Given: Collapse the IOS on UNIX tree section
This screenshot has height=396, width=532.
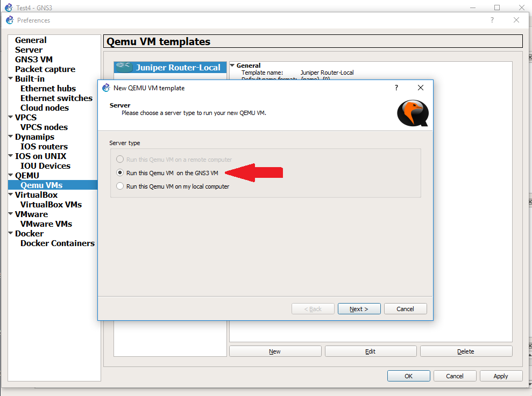Looking at the screenshot, I should pos(11,156).
